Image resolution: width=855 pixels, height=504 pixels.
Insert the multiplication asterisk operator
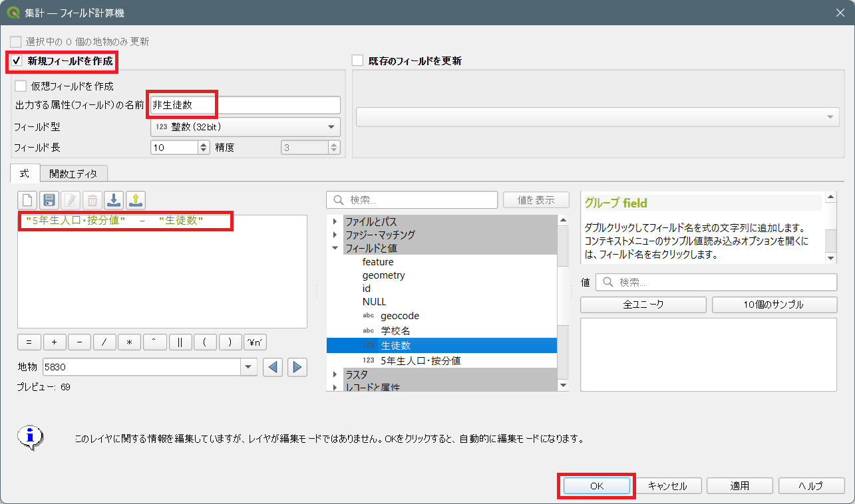(129, 342)
